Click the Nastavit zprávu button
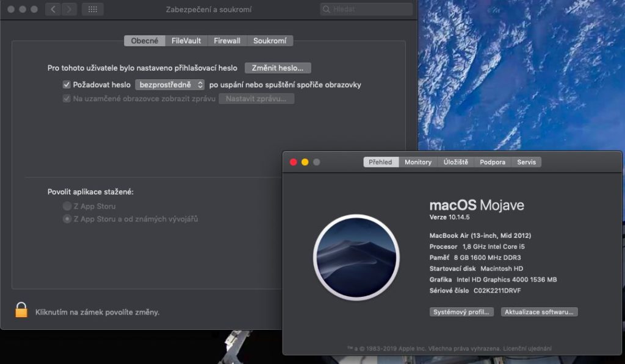 coord(256,99)
